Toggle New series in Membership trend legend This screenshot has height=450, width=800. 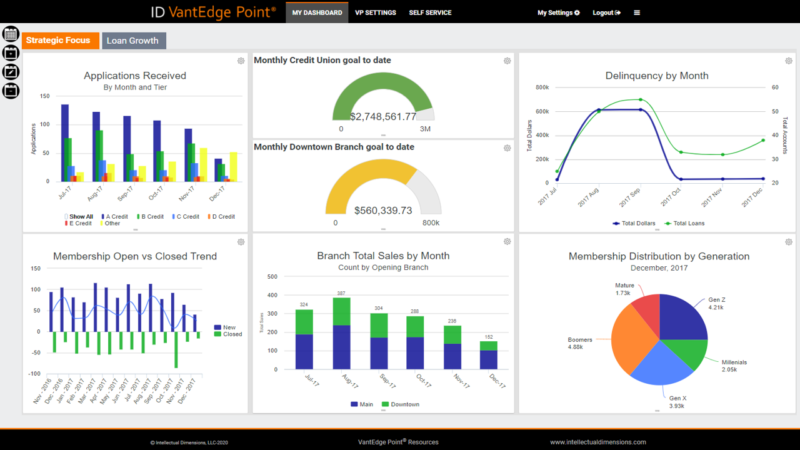click(x=225, y=327)
